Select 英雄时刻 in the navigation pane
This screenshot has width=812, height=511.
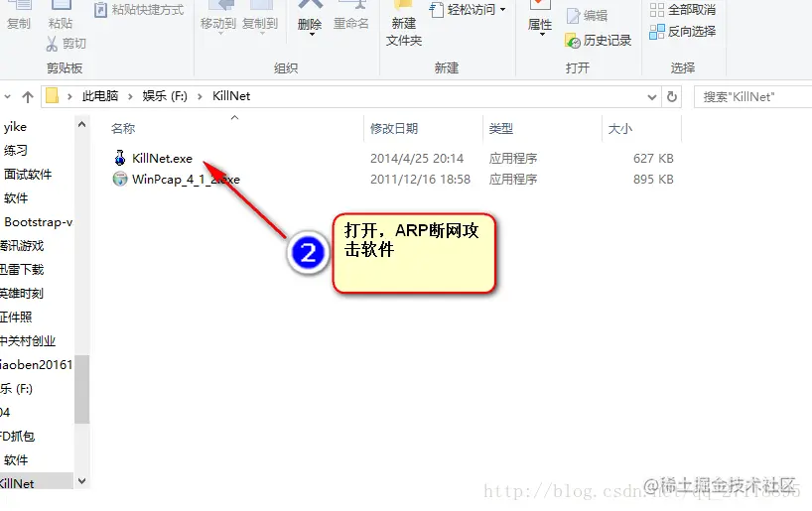22,294
